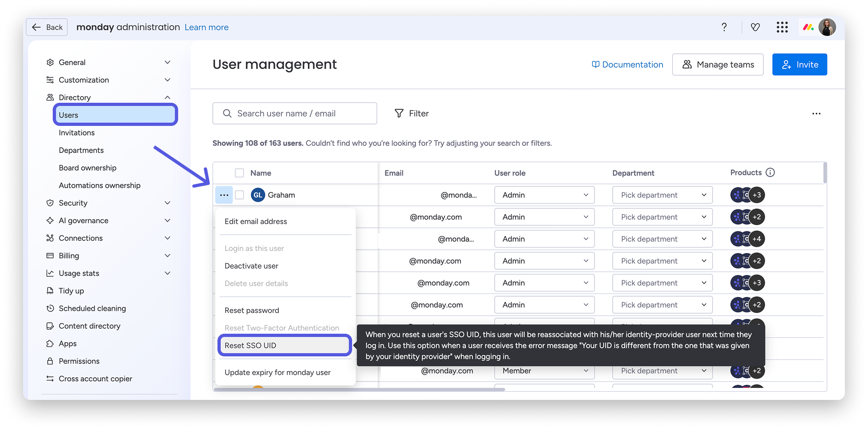Image resolution: width=868 pixels, height=430 pixels.
Task: Click the blue Invite button
Action: 800,65
